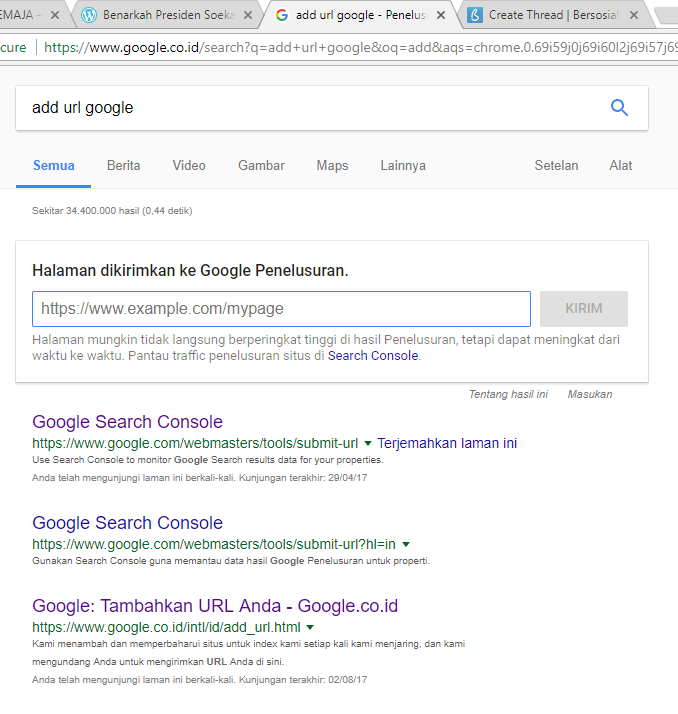Open the Alat tools menu

coord(621,165)
